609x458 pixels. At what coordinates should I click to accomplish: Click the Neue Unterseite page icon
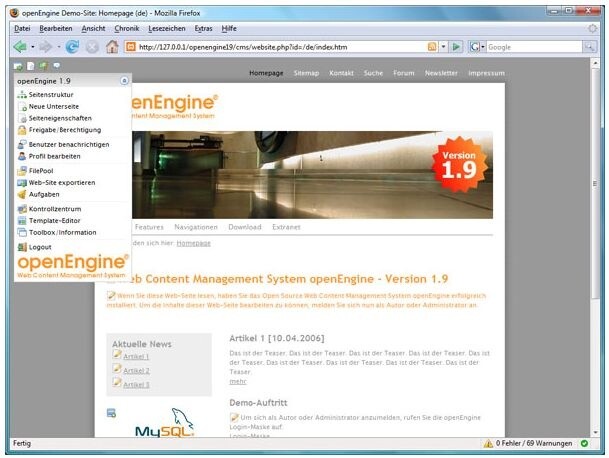click(23, 106)
